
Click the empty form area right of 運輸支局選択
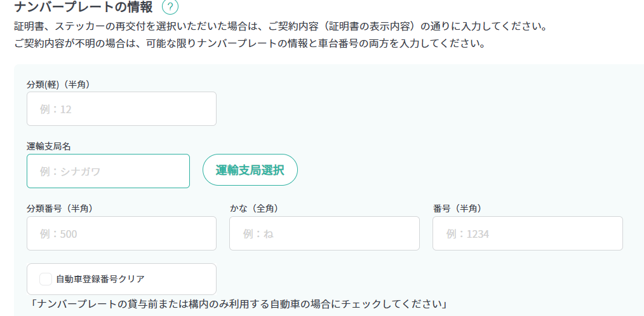[468, 170]
